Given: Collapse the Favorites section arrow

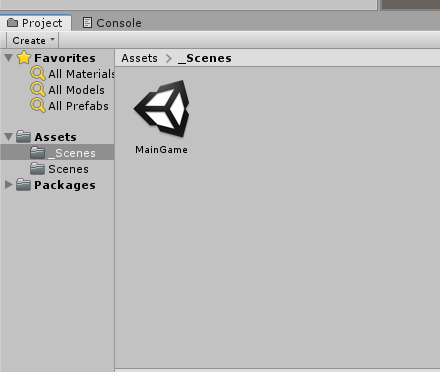Looking at the screenshot, I should pyautogui.click(x=9, y=58).
